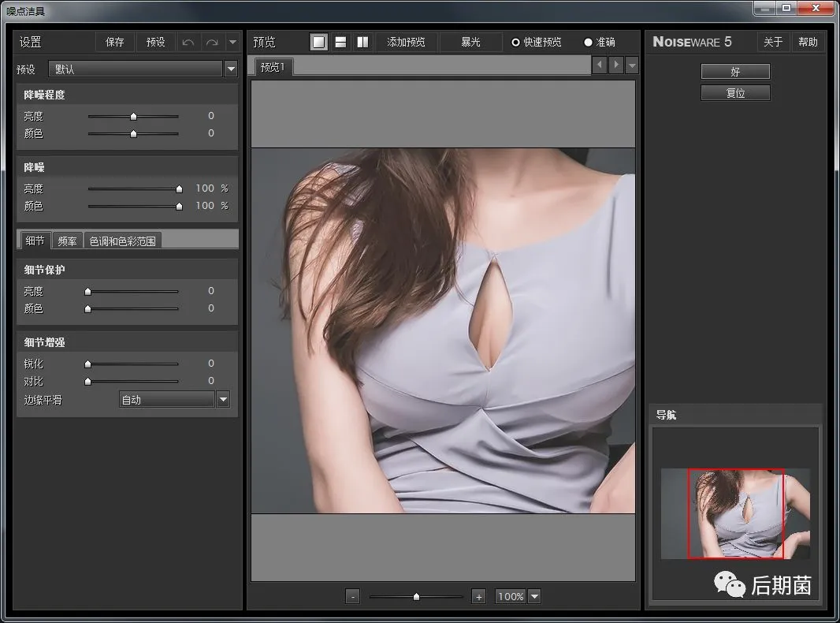Viewport: 840px width, 623px height.
Task: Click the zoom in plus button
Action: pos(478,597)
